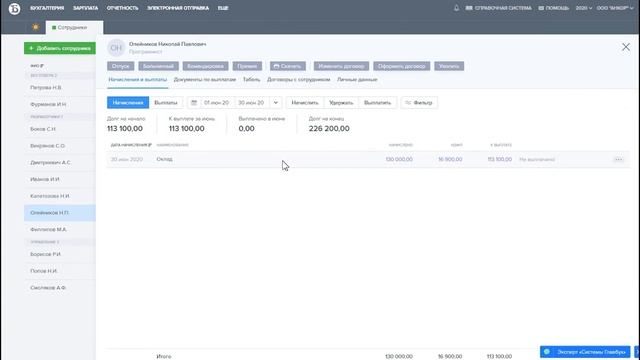The width and height of the screenshot is (640, 360).
Task: Click the Премия button
Action: tap(247, 66)
